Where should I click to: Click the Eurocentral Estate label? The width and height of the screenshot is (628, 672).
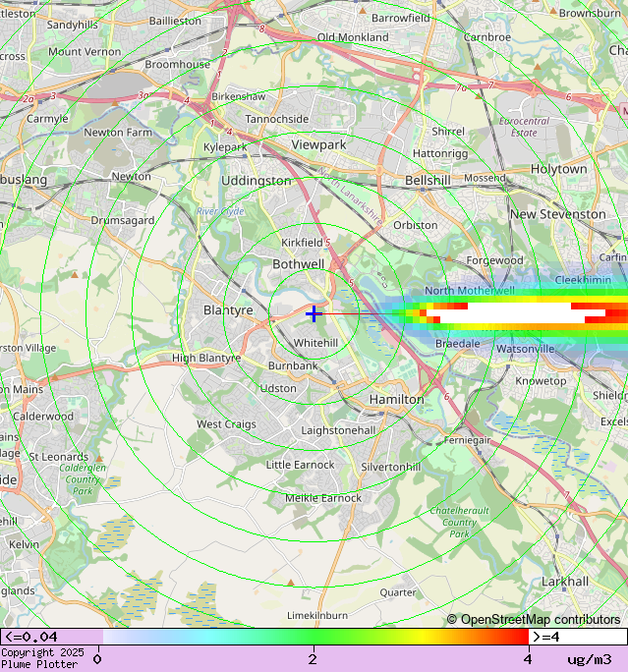[524, 127]
